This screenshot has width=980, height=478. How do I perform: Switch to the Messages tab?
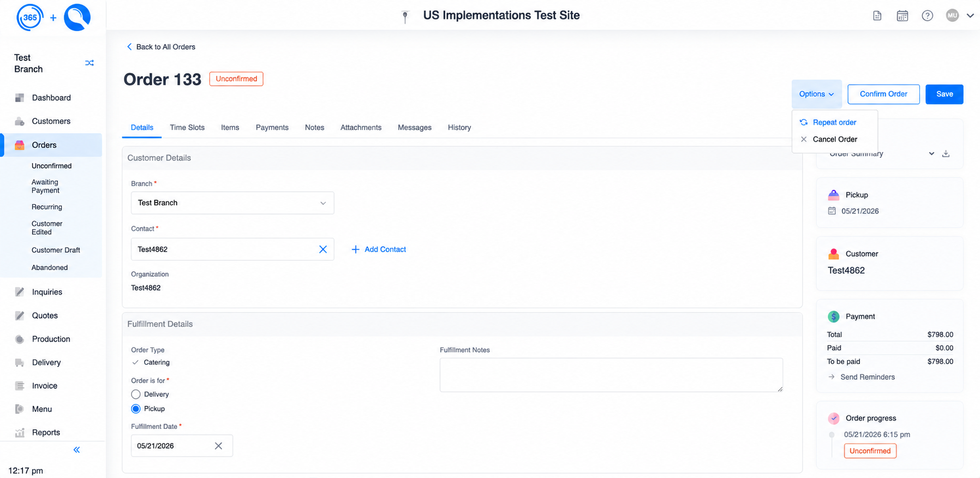(x=415, y=128)
